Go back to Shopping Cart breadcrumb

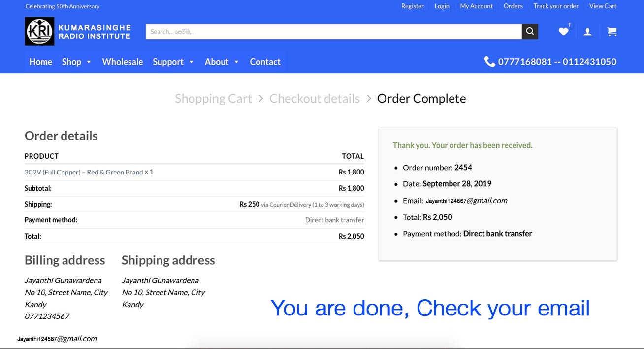click(x=214, y=99)
